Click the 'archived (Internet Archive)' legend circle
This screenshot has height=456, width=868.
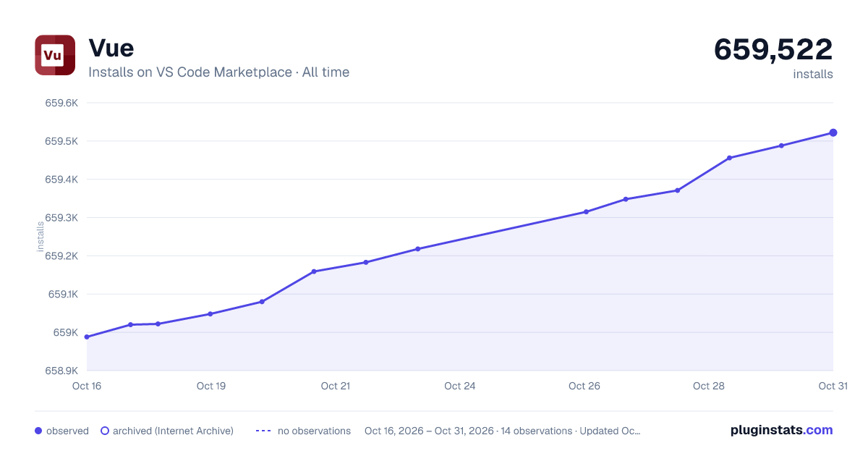point(105,431)
